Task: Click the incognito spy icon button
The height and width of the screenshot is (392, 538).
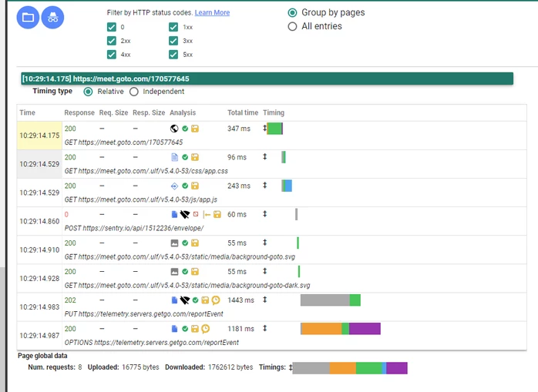Action: pyautogui.click(x=52, y=17)
